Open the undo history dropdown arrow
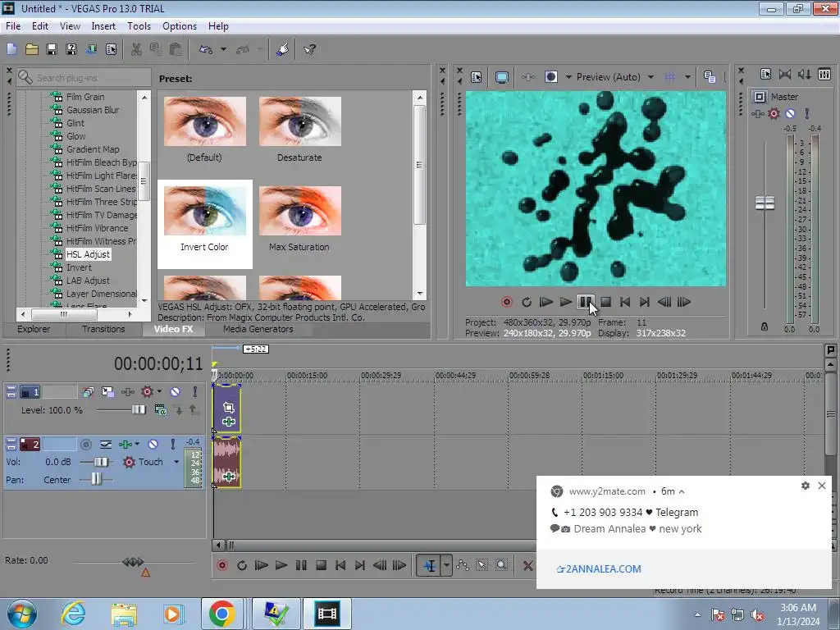 coord(223,49)
